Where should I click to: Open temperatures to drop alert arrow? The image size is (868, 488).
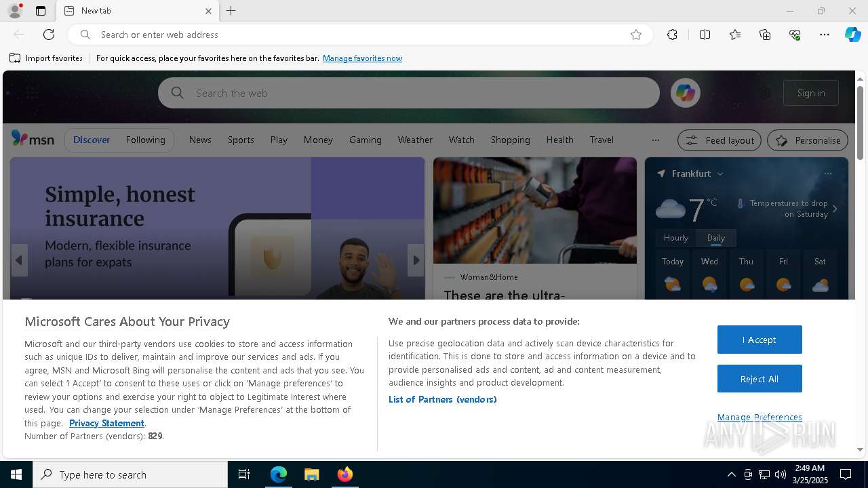click(835, 209)
